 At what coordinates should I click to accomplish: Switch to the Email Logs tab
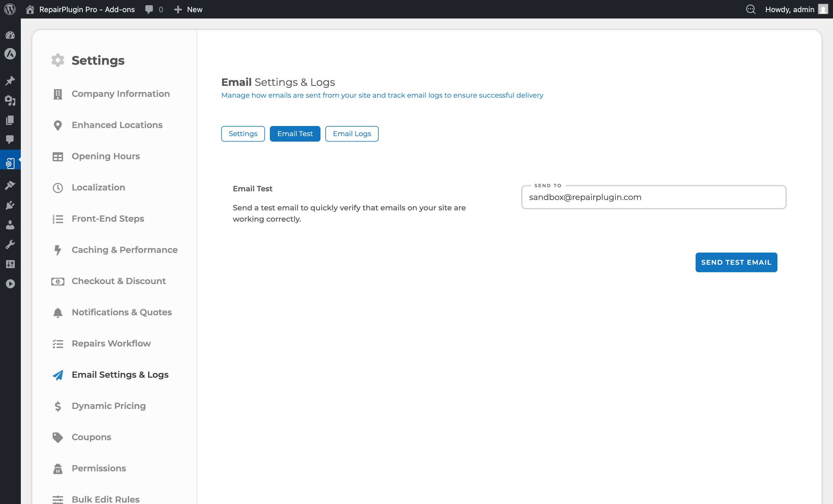tap(352, 134)
